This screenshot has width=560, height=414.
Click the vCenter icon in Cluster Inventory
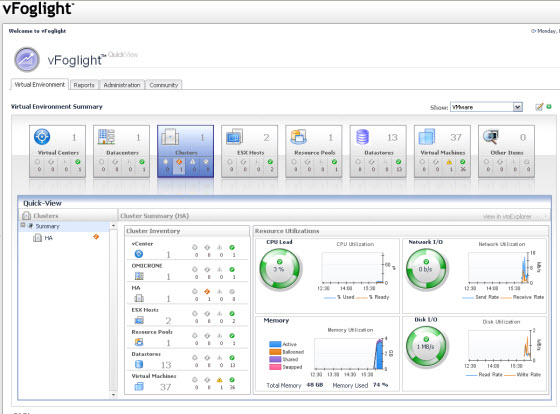click(139, 254)
